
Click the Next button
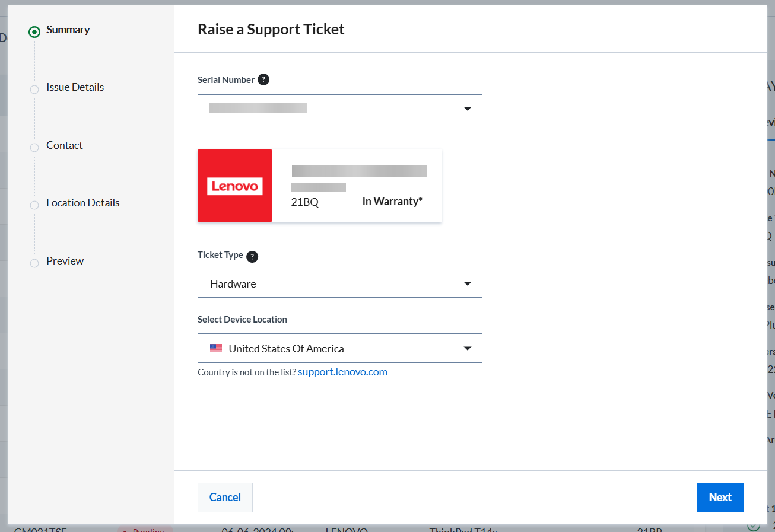click(x=720, y=498)
